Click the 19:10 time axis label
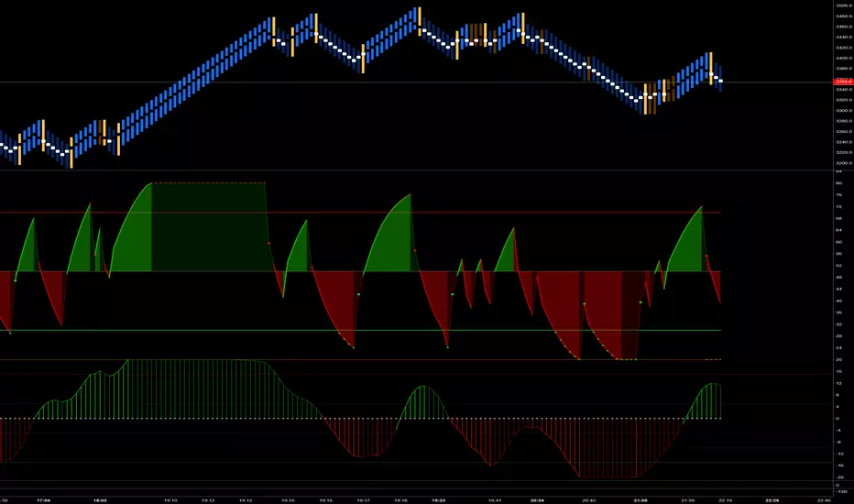This screenshot has width=854, height=504. (170, 499)
